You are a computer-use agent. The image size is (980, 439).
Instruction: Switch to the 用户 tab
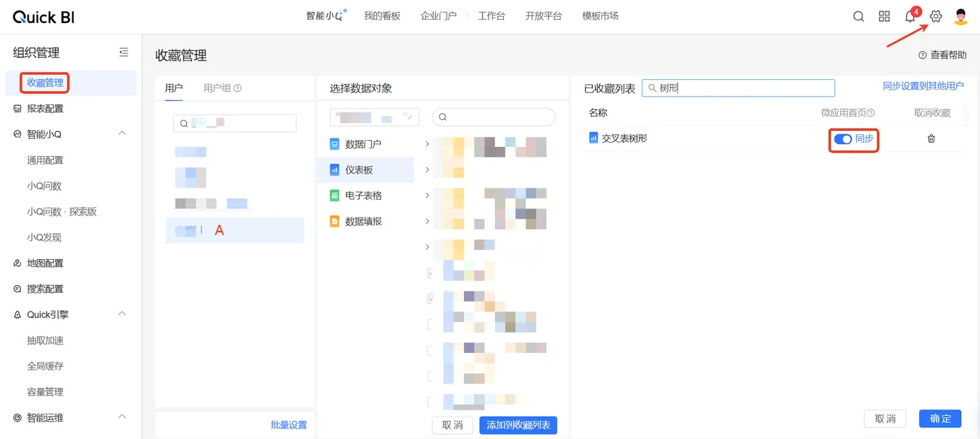point(174,88)
